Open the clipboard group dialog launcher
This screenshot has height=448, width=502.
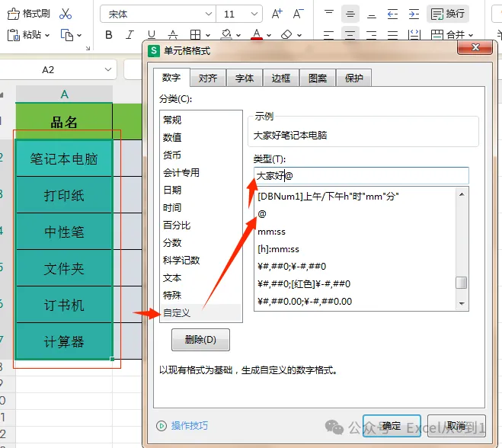pos(88,48)
